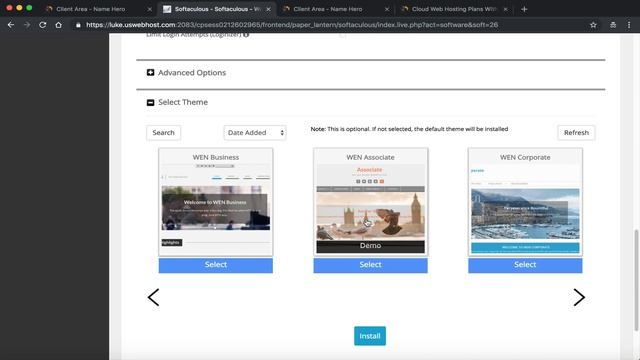Click the WEN Corporate theme preview

(x=525, y=210)
